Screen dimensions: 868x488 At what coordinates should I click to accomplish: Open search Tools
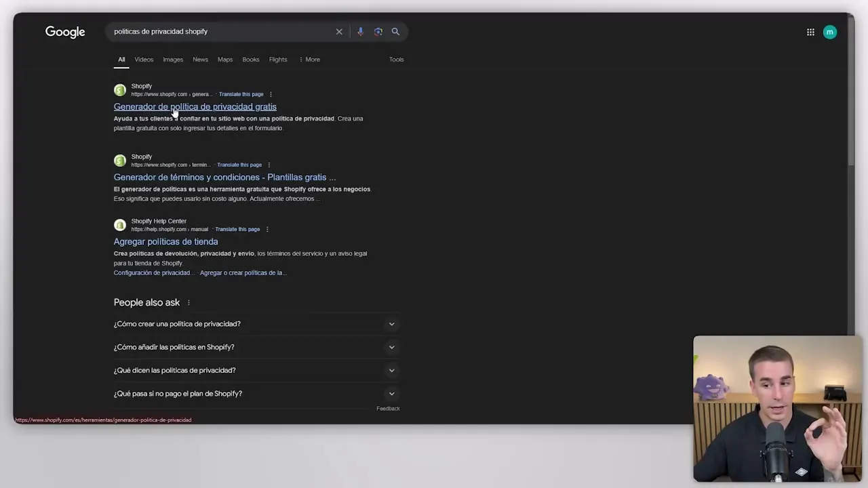click(x=396, y=60)
